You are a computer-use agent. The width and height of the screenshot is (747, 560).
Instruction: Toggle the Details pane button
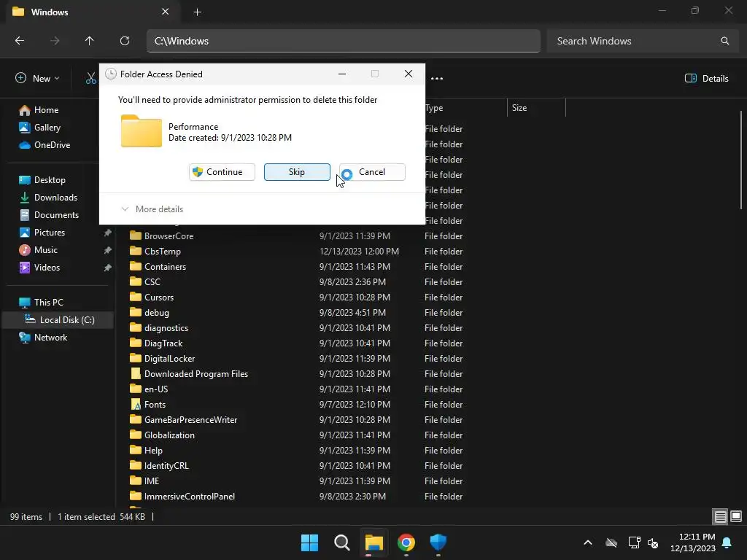(706, 79)
